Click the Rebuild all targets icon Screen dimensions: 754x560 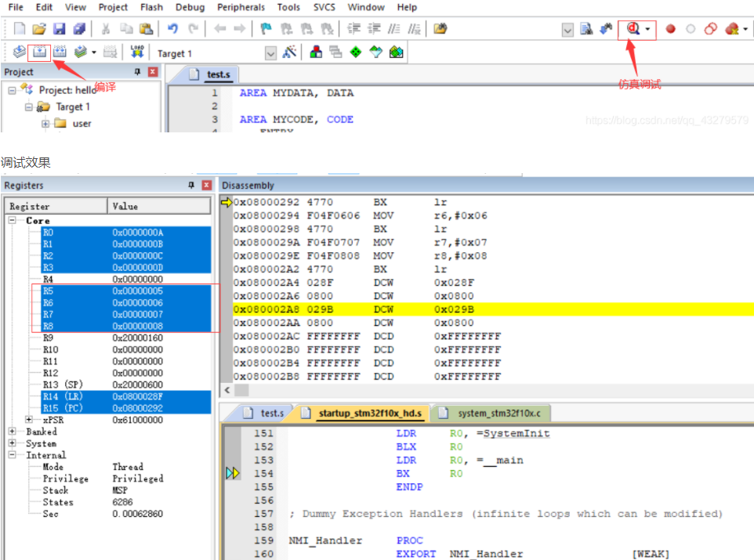60,52
